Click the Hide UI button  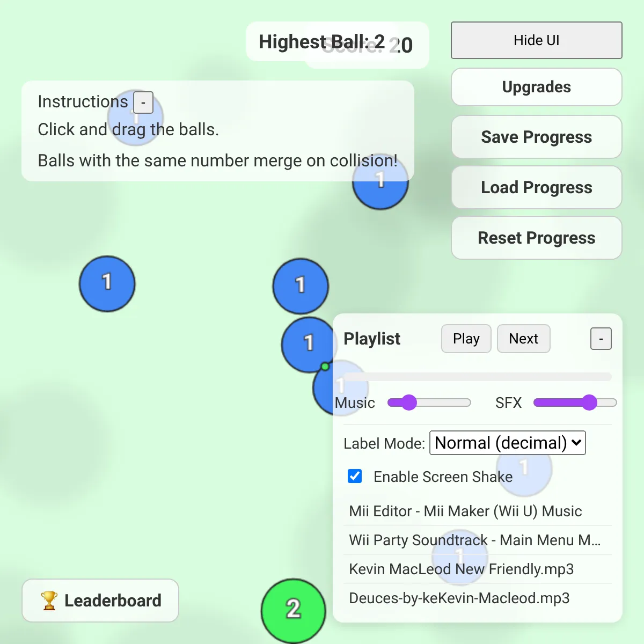537,40
